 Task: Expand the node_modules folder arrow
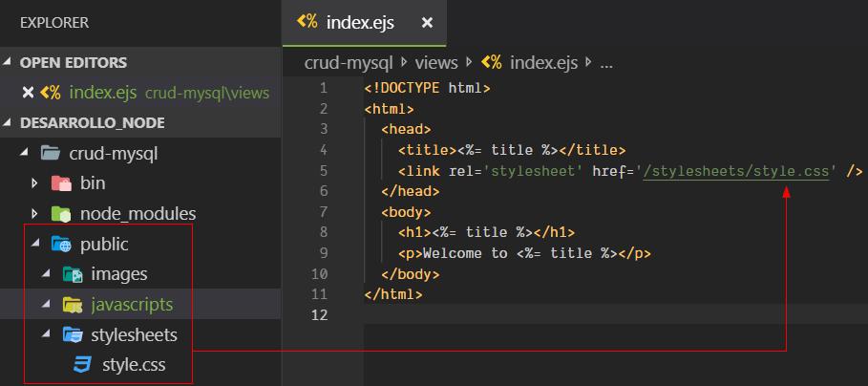pyautogui.click(x=35, y=214)
